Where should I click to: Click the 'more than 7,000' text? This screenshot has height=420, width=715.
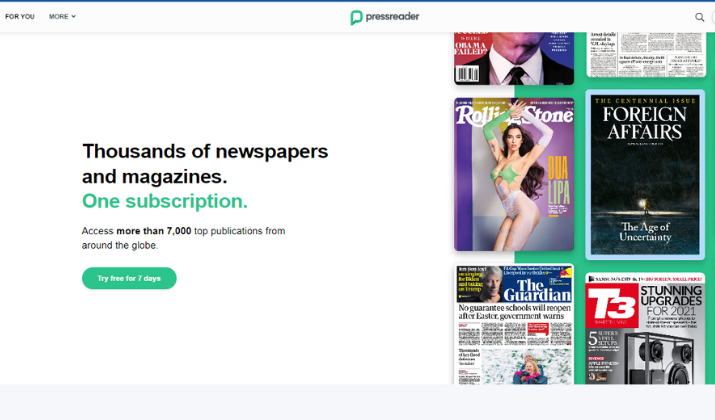154,231
